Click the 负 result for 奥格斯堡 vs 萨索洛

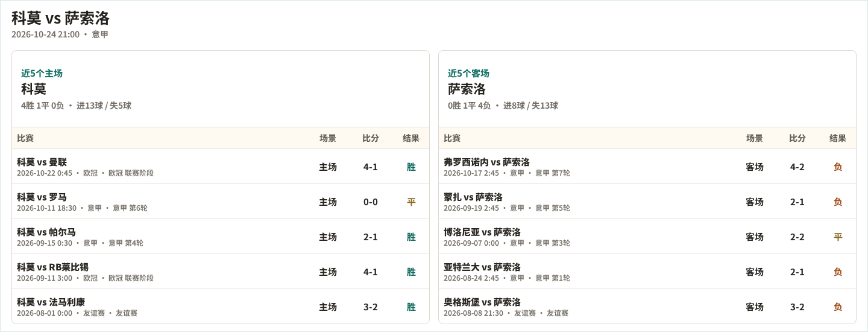point(838,307)
